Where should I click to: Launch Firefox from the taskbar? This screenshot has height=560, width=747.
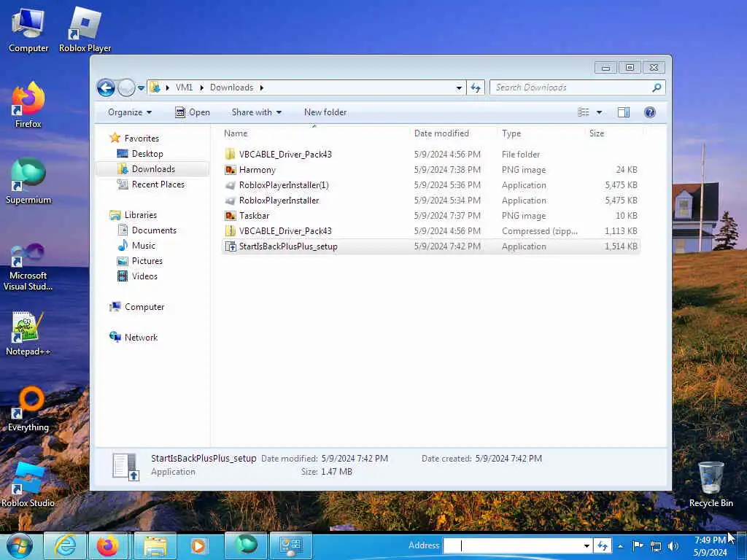[108, 545]
